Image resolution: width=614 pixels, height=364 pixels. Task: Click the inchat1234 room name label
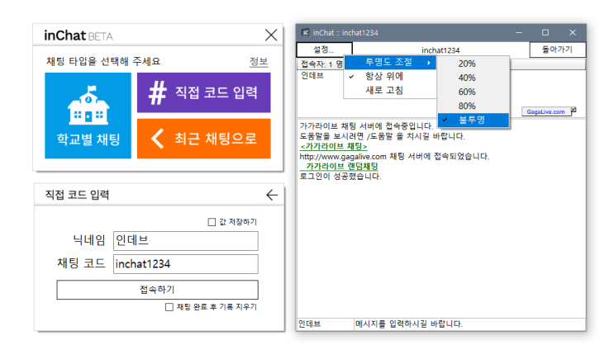click(x=440, y=50)
